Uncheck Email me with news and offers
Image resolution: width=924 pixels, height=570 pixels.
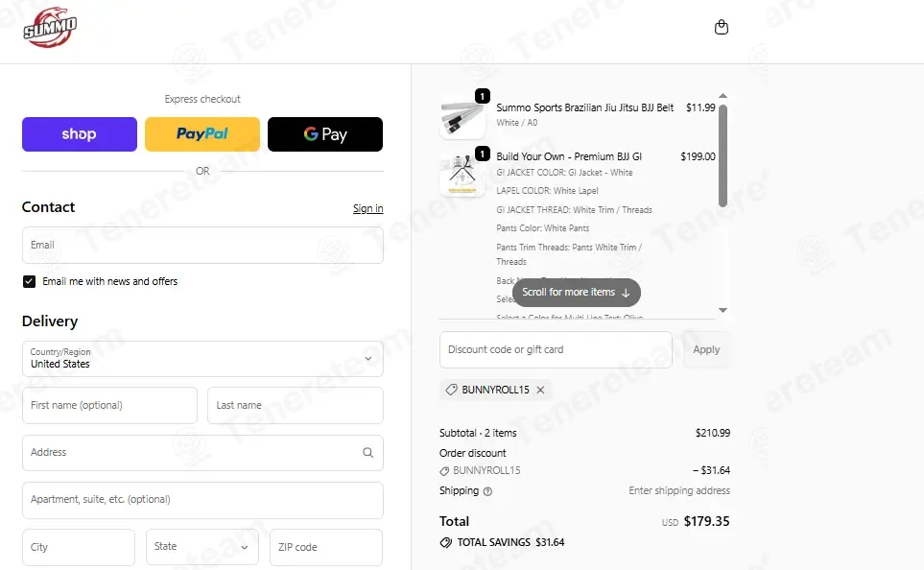pos(29,282)
